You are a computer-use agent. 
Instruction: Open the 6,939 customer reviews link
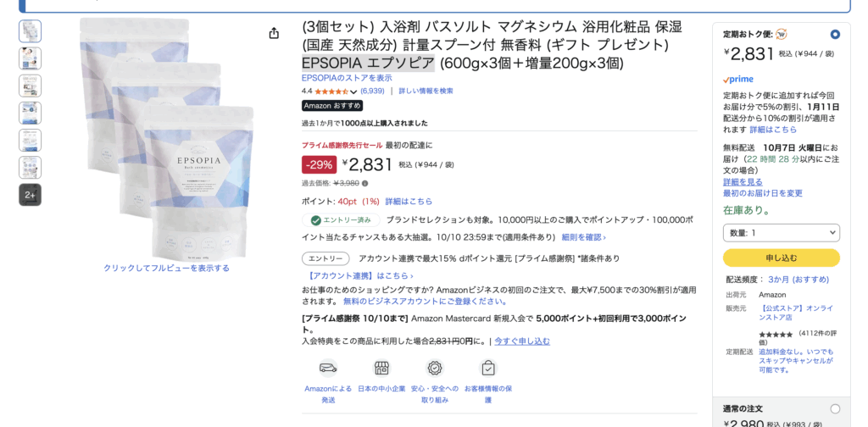tap(372, 91)
